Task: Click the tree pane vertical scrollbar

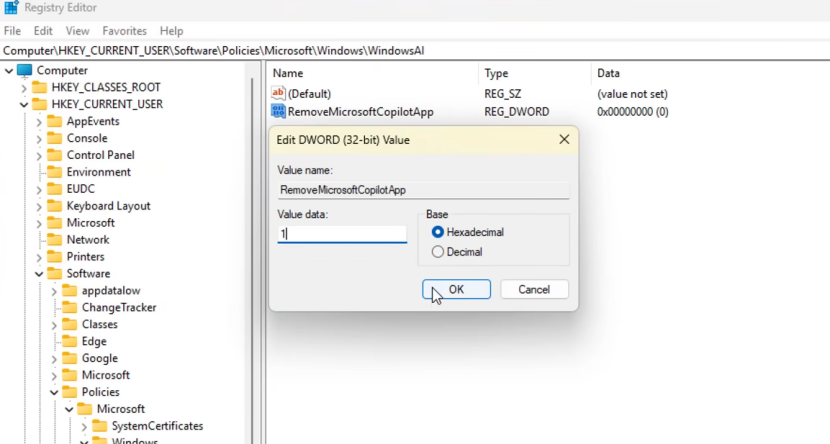Action: coord(253,253)
